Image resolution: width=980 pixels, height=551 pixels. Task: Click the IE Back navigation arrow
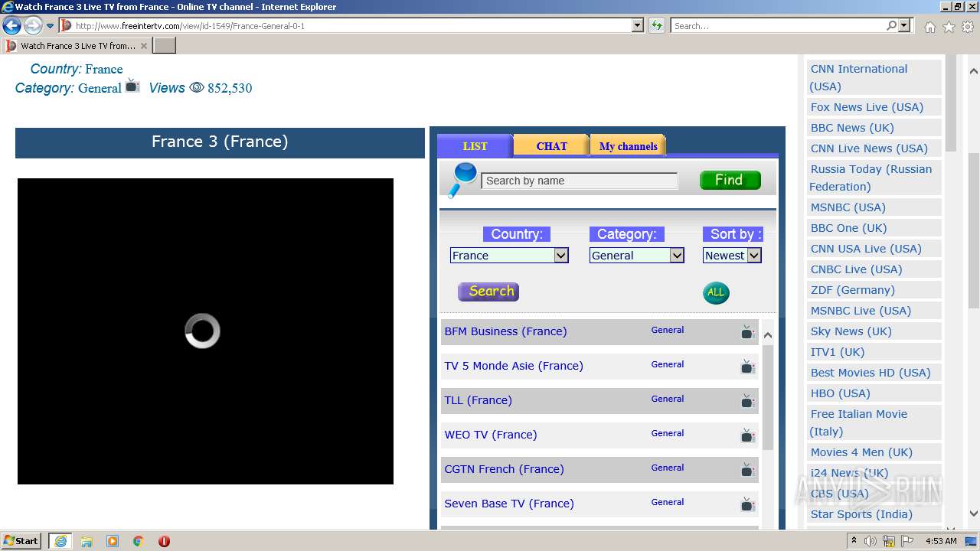(x=11, y=25)
